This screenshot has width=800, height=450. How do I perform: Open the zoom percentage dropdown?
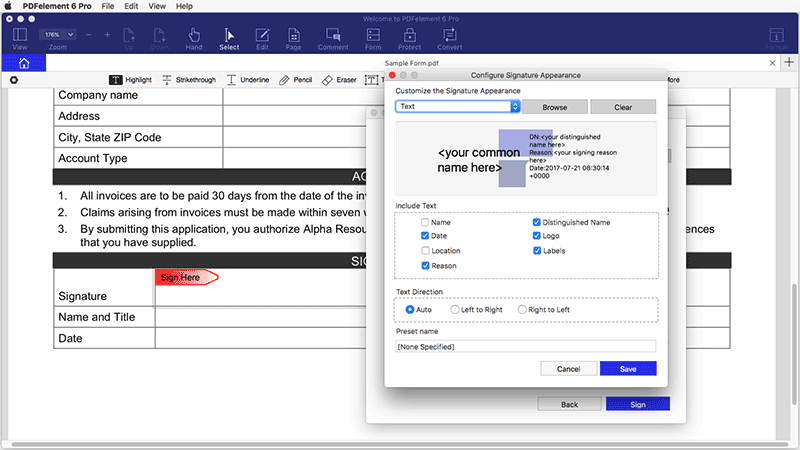pos(58,35)
